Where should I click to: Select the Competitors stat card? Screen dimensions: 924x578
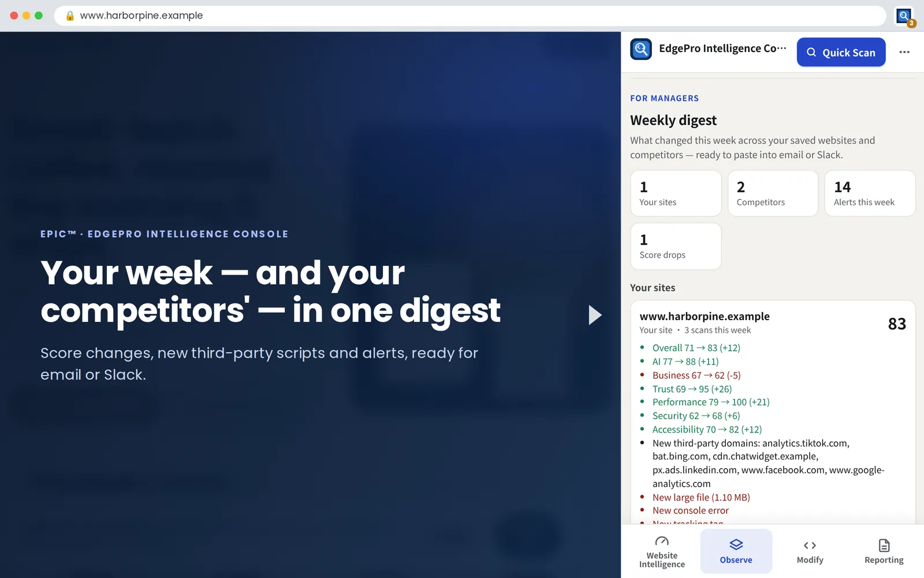click(x=773, y=193)
